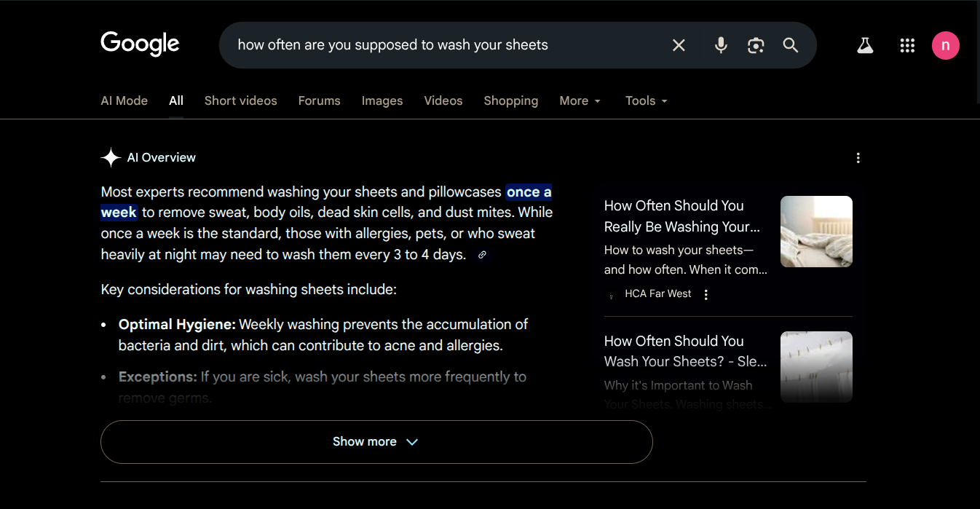Open AI Overview three-dot options menu

pyautogui.click(x=858, y=158)
